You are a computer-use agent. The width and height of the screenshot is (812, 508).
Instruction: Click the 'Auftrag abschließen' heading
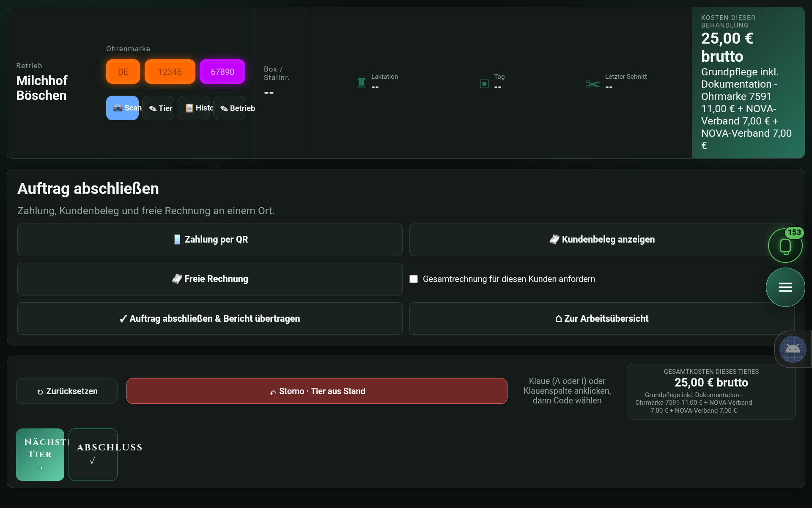[88, 188]
